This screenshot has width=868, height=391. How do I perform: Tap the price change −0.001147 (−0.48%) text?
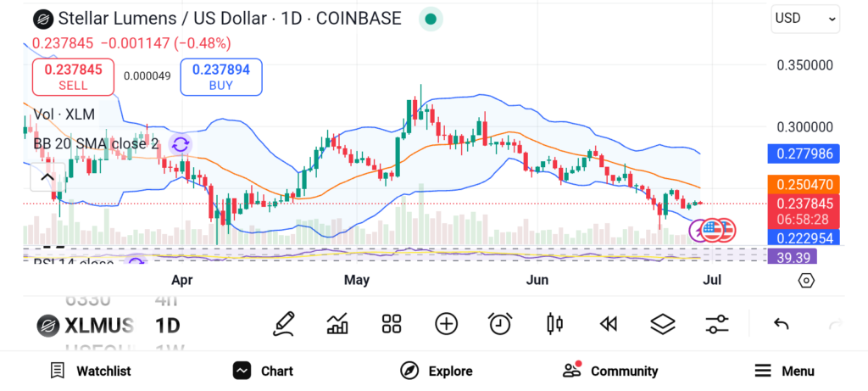[x=166, y=43]
